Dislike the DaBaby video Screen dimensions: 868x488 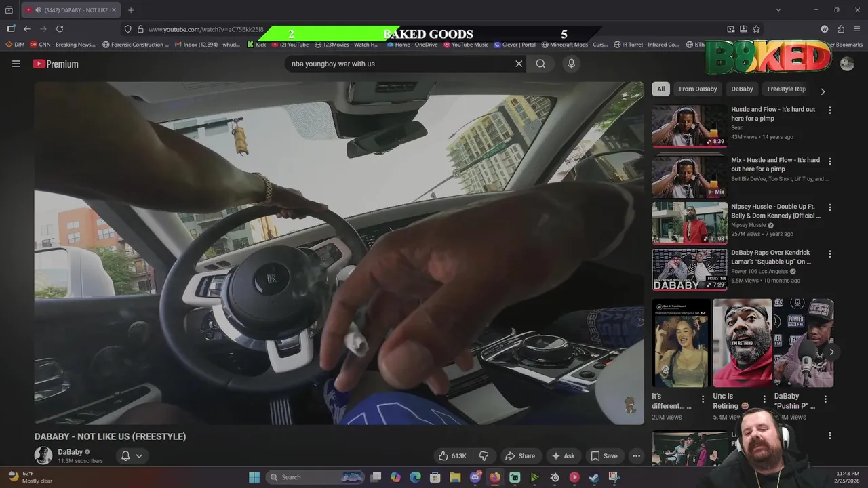point(484,456)
